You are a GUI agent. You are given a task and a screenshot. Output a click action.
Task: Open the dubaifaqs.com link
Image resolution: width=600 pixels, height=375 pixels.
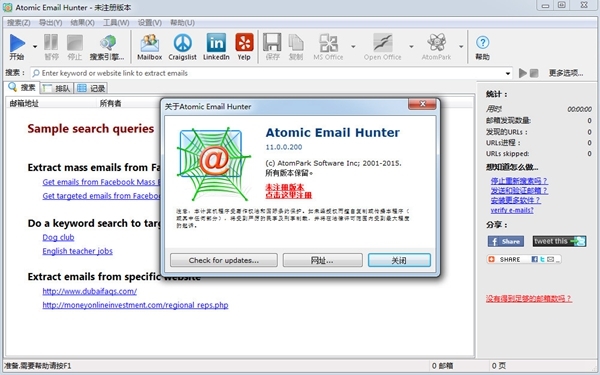pyautogui.click(x=90, y=291)
